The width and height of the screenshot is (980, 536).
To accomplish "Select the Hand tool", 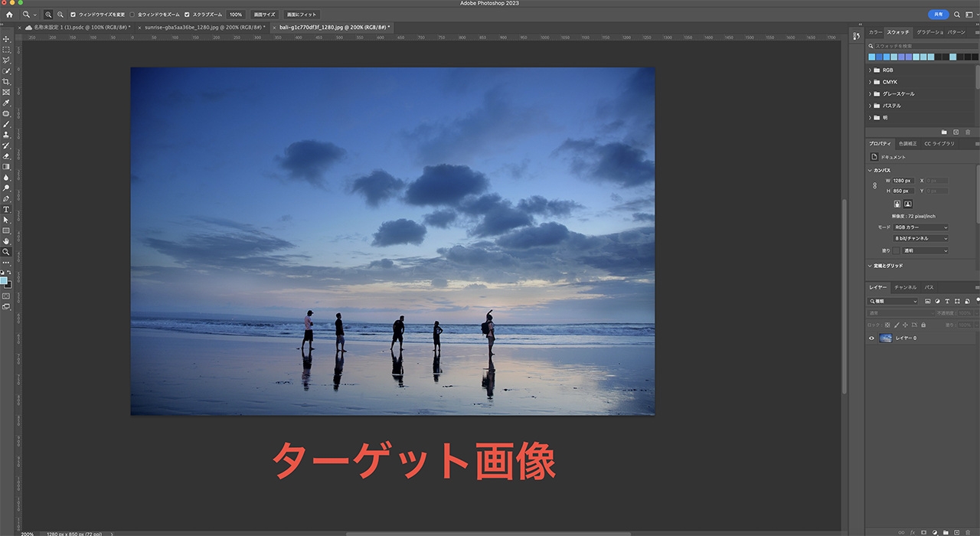I will (x=6, y=241).
